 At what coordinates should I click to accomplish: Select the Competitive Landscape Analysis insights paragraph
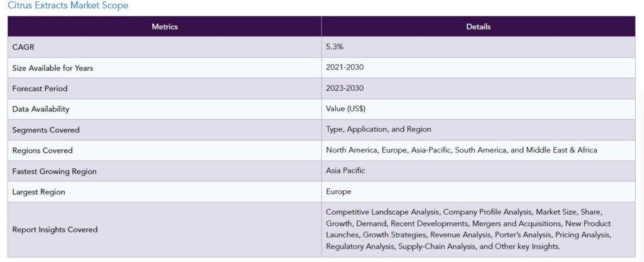pos(469,229)
